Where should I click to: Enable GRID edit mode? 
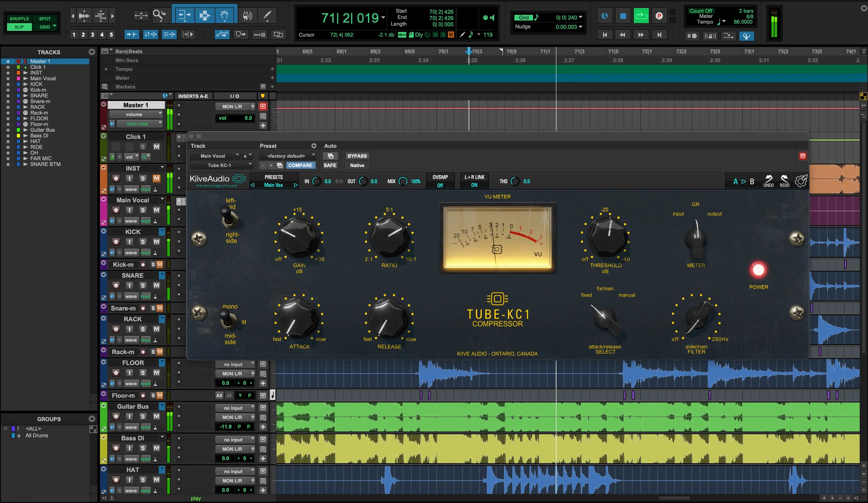point(45,27)
